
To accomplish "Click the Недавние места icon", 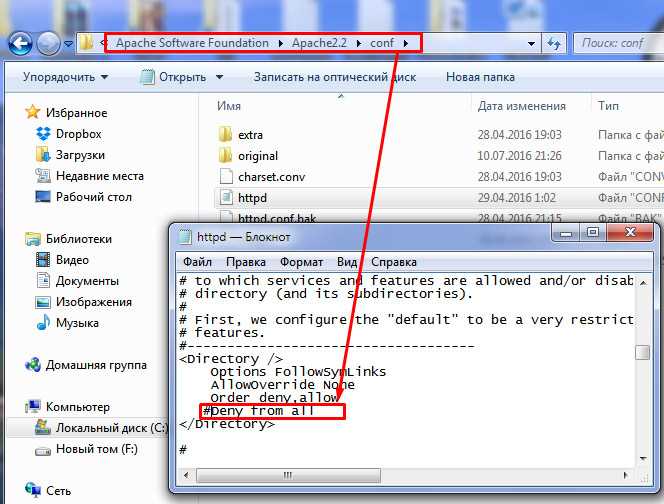I will tap(43, 176).
